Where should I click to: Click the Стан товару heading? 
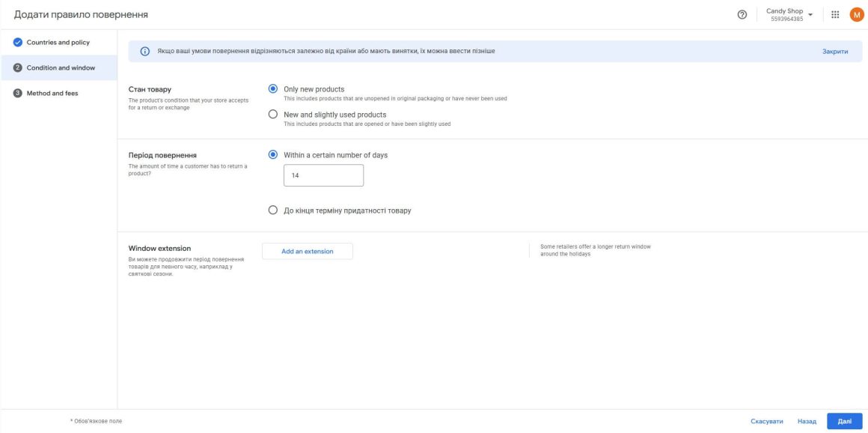tap(150, 90)
